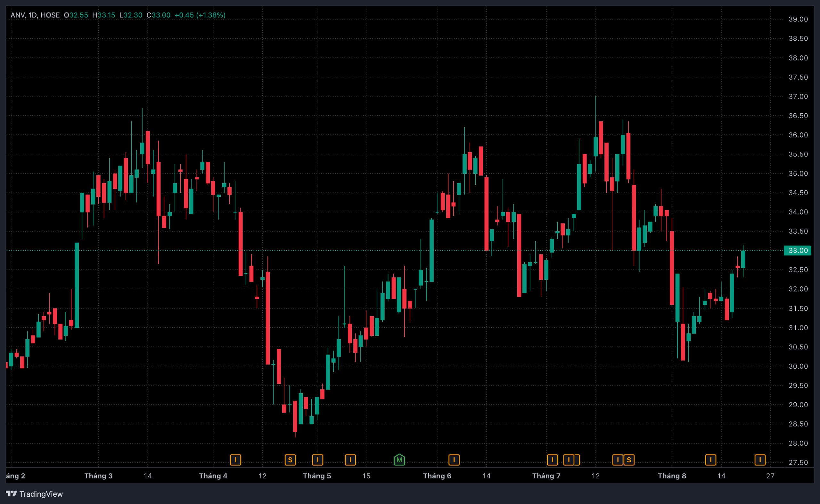Click the low value L32.30
This screenshot has height=504, width=820.
(x=131, y=15)
